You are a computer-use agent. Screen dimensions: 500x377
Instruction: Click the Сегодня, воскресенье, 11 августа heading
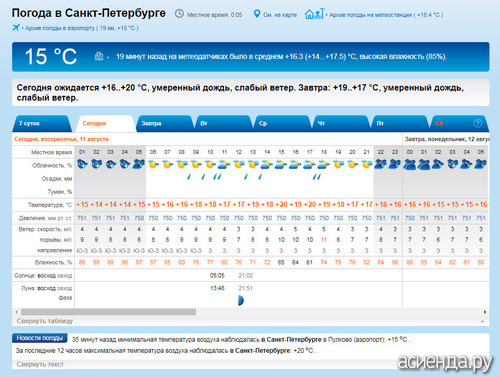61,139
